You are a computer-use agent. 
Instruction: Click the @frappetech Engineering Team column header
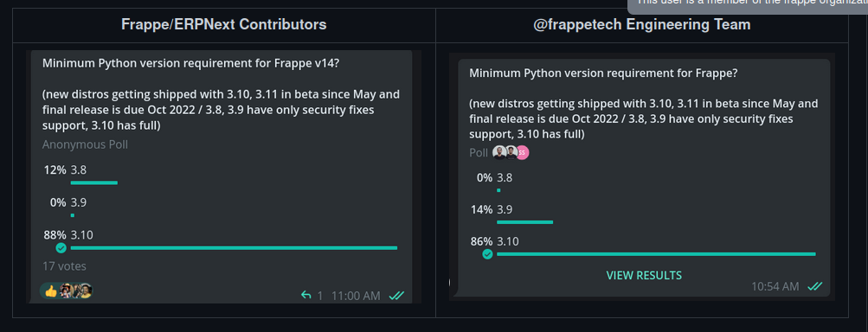(x=641, y=24)
